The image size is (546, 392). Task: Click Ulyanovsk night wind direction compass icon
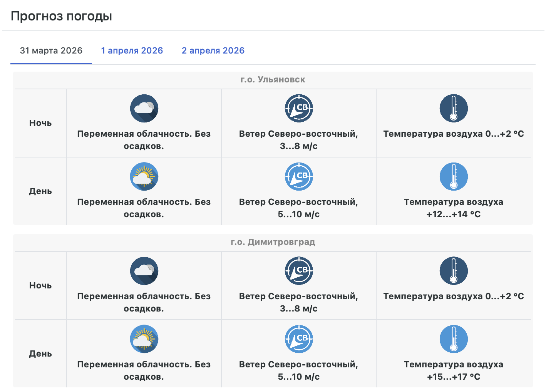coord(299,109)
